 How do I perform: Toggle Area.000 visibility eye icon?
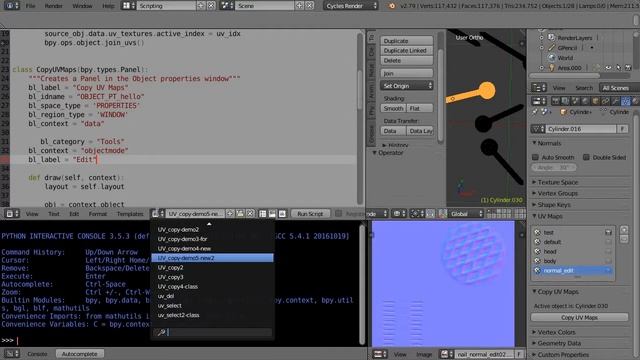pos(608,68)
